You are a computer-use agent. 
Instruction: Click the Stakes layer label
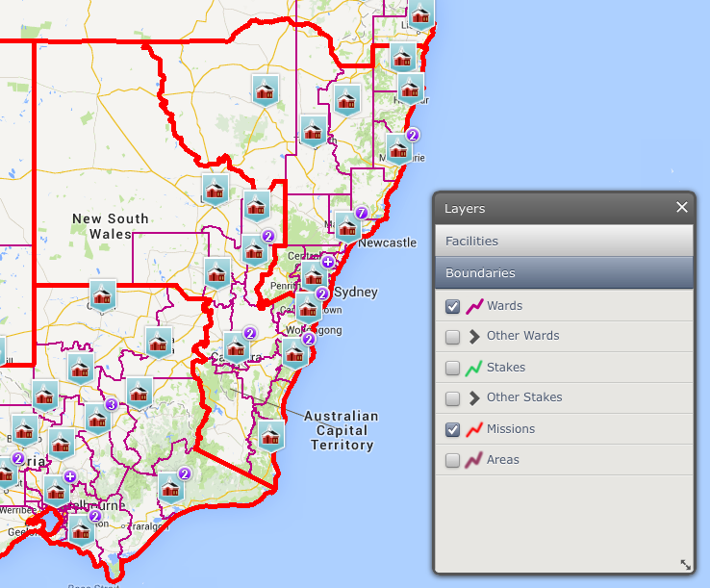[x=506, y=367]
